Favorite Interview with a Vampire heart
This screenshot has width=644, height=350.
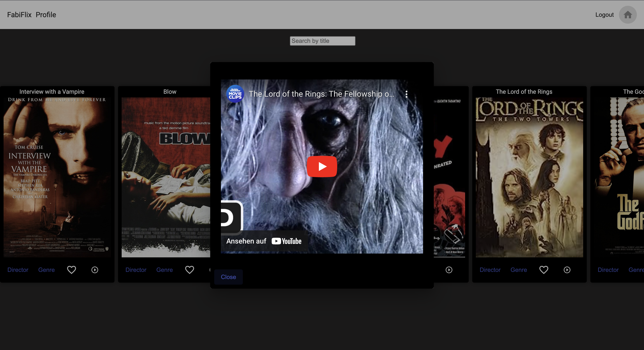(x=72, y=270)
